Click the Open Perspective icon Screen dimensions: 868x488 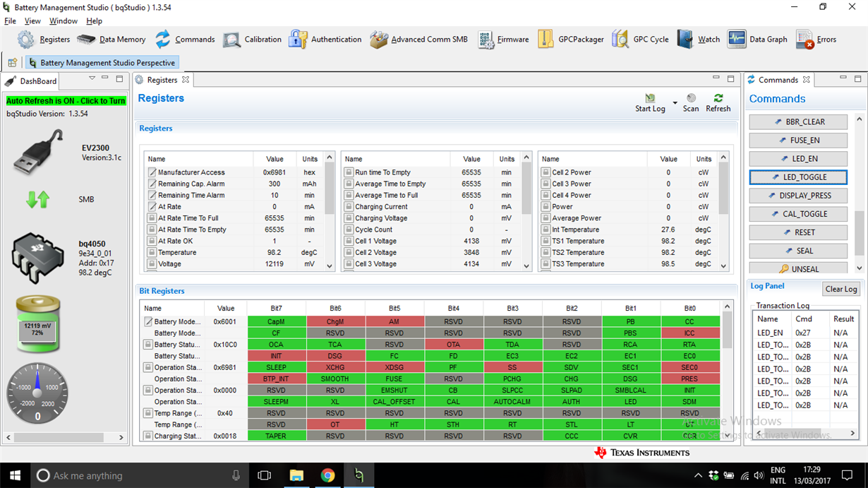(12, 63)
